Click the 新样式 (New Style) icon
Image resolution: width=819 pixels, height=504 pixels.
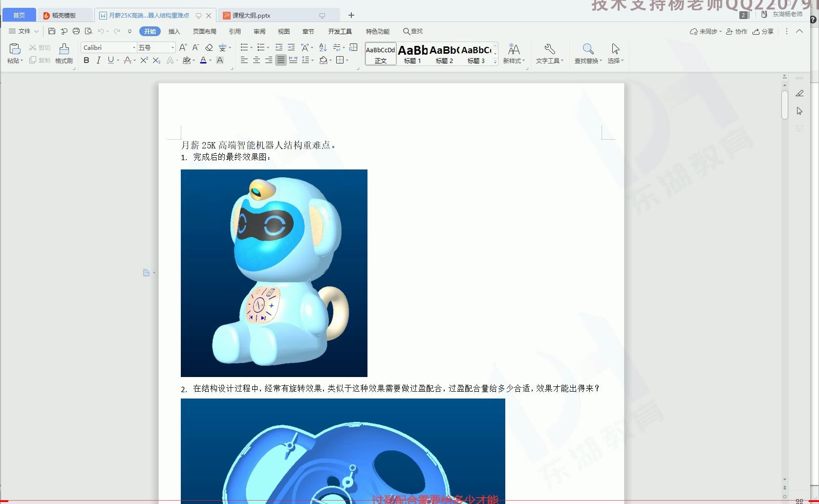coord(514,53)
